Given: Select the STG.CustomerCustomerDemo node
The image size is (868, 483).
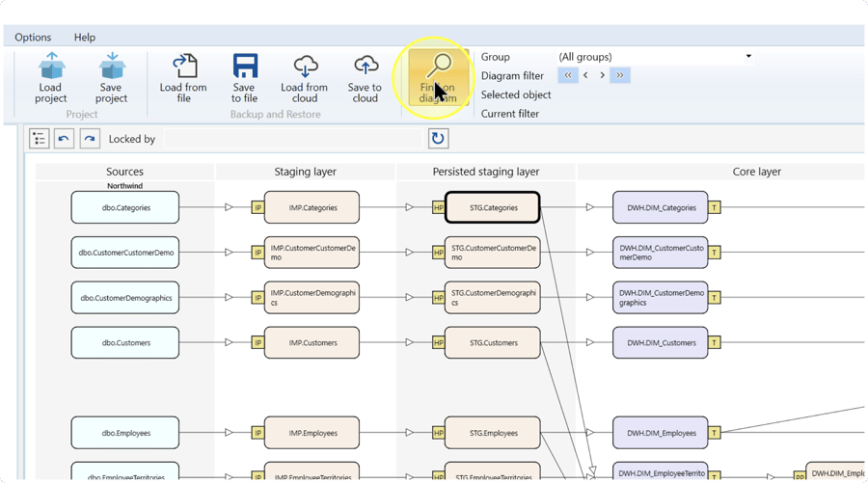Looking at the screenshot, I should coord(493,253).
